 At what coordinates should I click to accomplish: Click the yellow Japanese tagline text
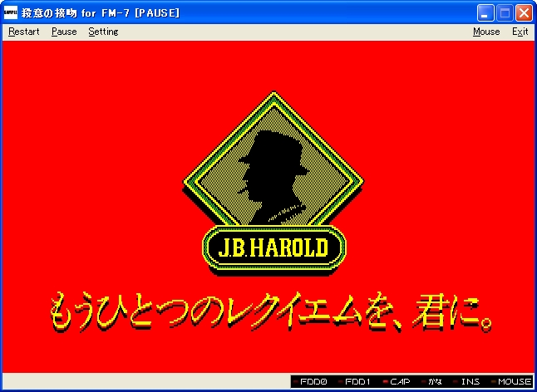[x=273, y=309]
